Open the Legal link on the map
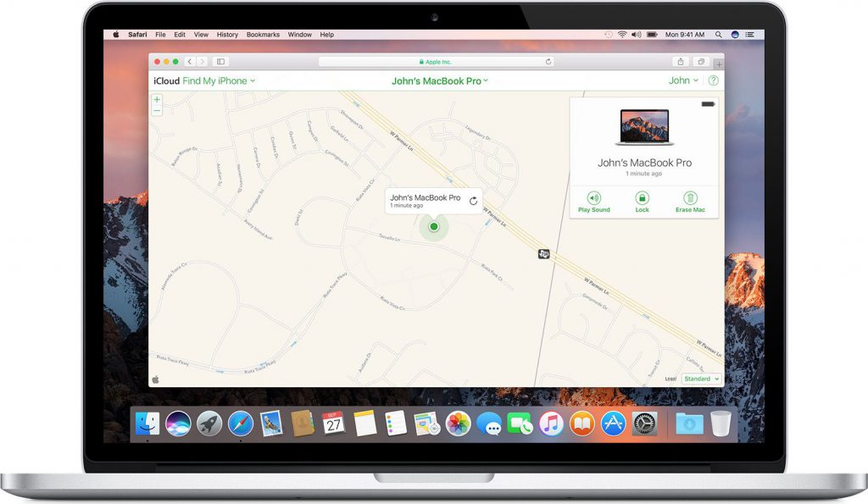The width and height of the screenshot is (868, 504). tap(670, 379)
